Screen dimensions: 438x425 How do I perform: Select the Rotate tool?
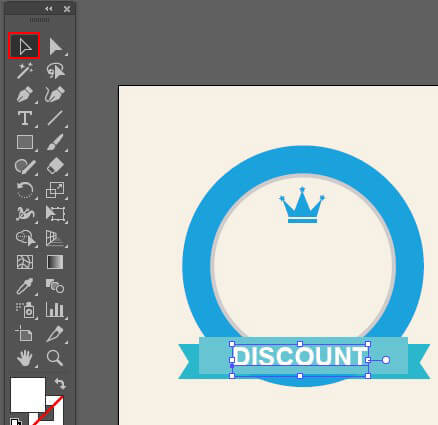[25, 190]
